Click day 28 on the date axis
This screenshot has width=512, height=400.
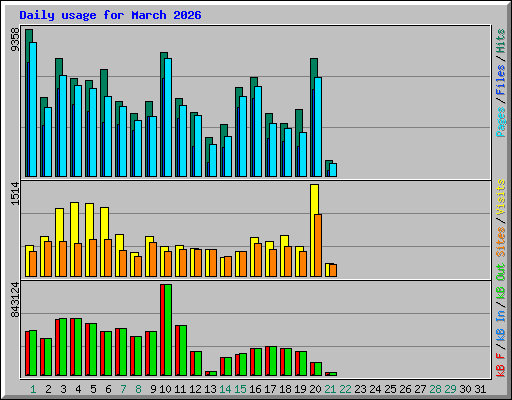pos(435,389)
